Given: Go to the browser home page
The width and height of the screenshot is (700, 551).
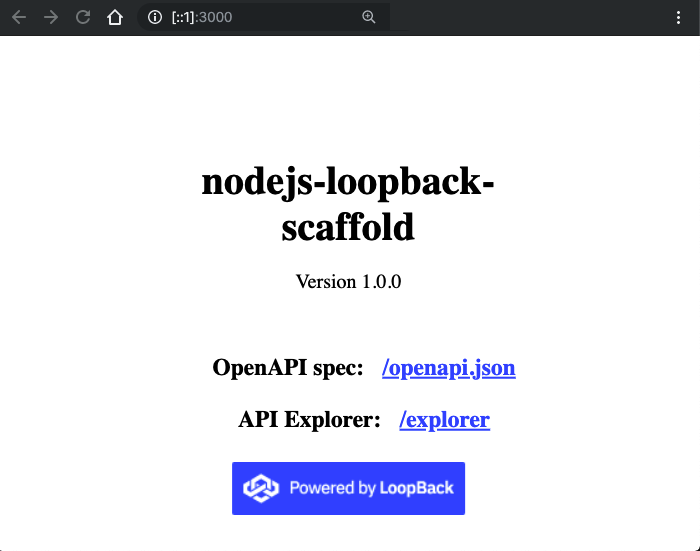Looking at the screenshot, I should click(x=116, y=17).
